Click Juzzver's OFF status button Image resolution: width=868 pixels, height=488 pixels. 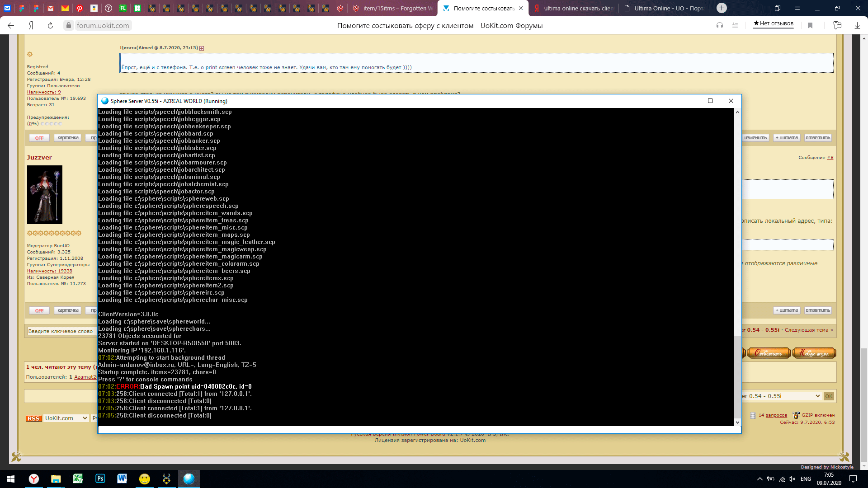pos(39,311)
